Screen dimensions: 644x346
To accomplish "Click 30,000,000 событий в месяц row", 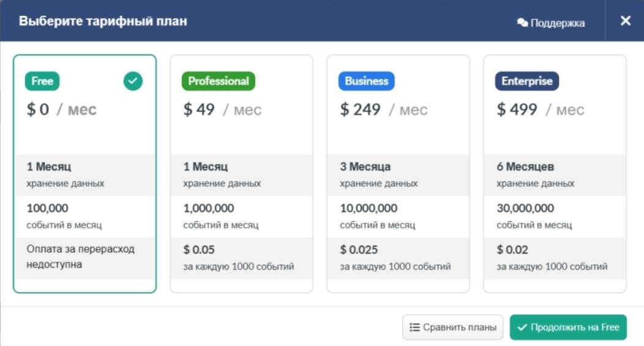I will [555, 217].
